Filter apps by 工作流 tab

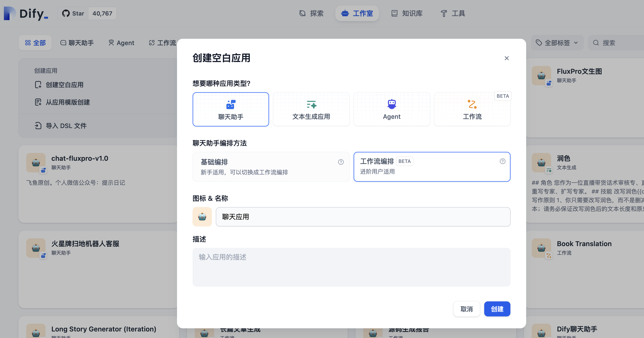pyautogui.click(x=163, y=43)
